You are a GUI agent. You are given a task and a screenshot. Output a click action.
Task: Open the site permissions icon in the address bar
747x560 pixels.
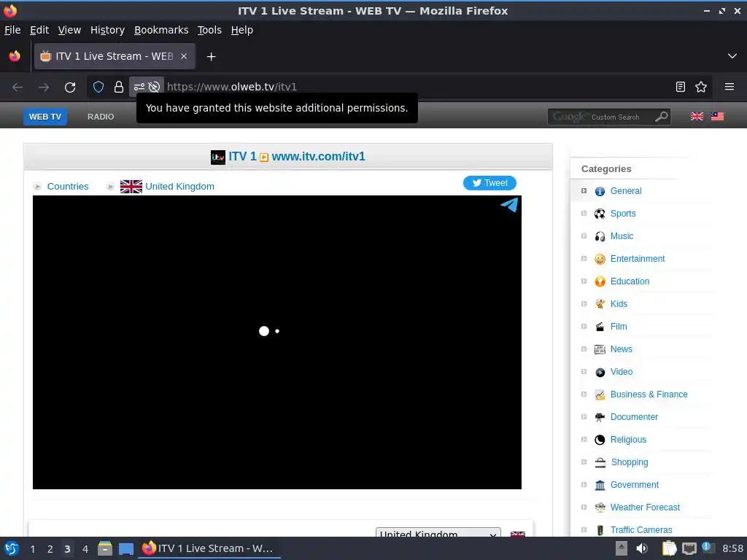click(139, 87)
